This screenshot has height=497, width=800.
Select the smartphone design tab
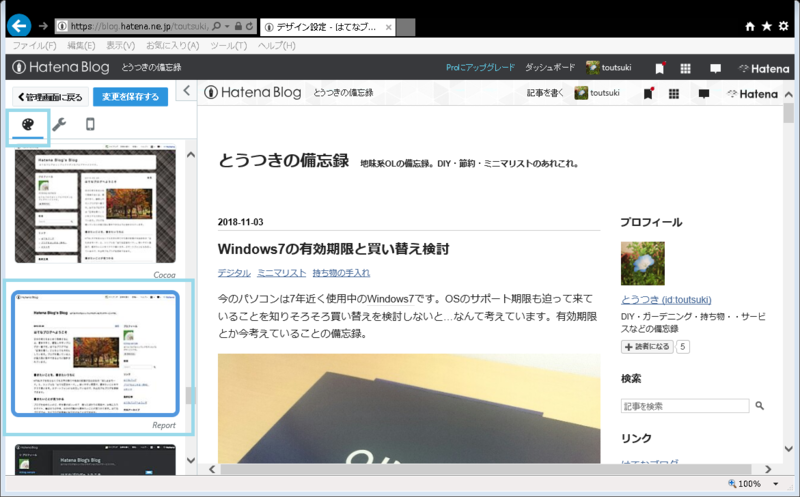(90, 124)
